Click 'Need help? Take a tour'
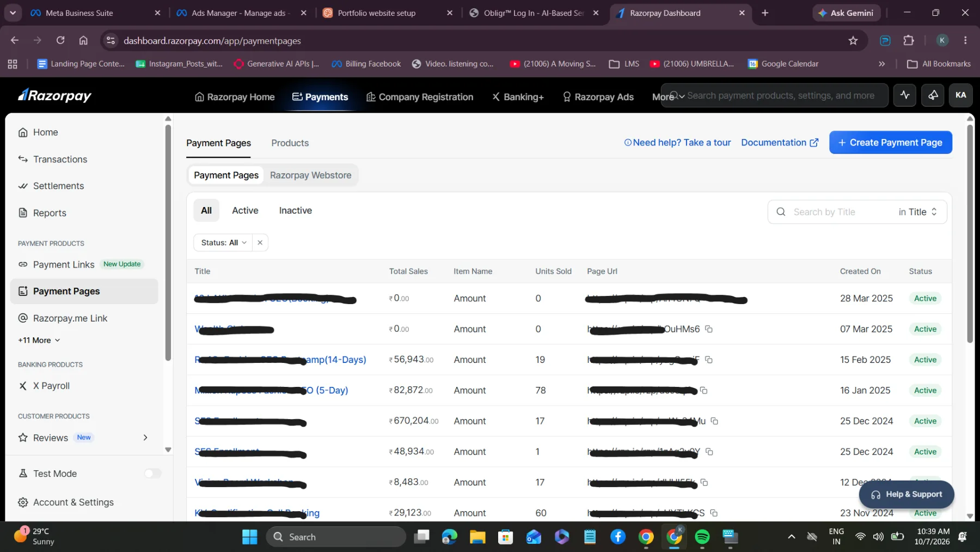This screenshot has width=980, height=552. 677,142
